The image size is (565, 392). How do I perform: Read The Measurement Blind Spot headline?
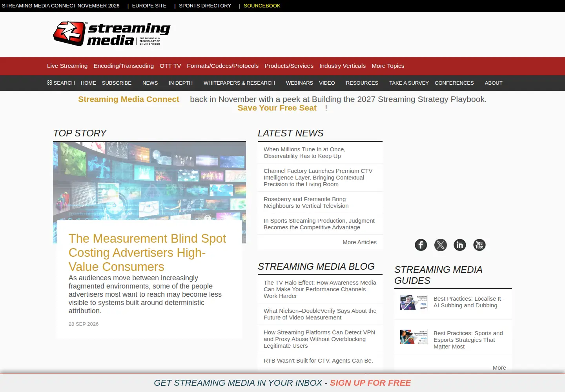coord(147,252)
